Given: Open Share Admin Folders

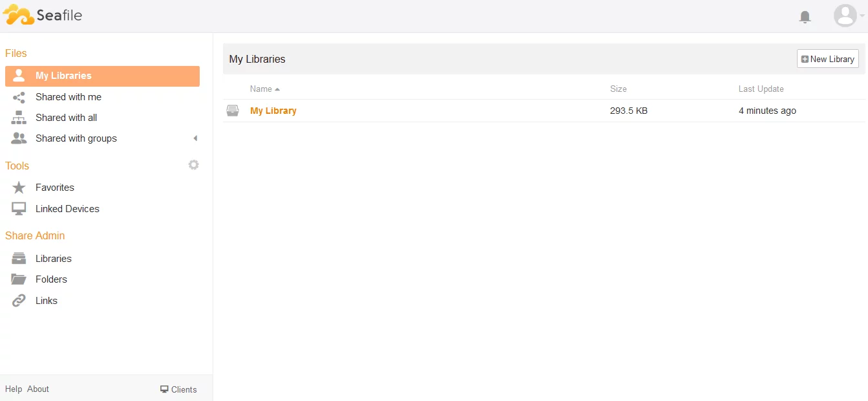Looking at the screenshot, I should (x=51, y=279).
